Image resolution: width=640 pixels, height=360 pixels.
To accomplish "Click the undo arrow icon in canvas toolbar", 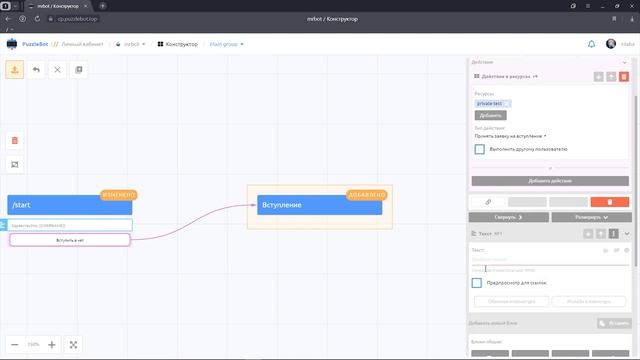I will pyautogui.click(x=36, y=70).
